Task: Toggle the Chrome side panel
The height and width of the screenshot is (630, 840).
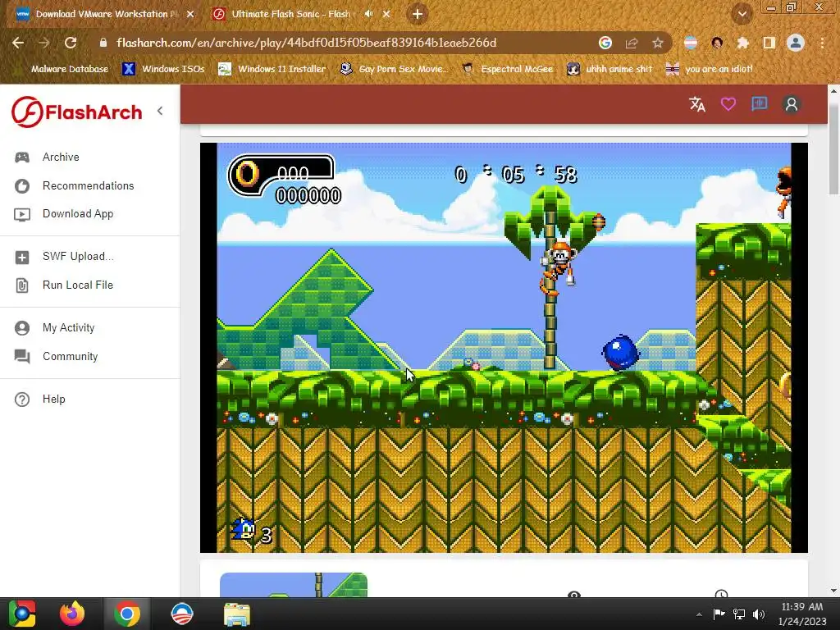Action: coord(769,43)
